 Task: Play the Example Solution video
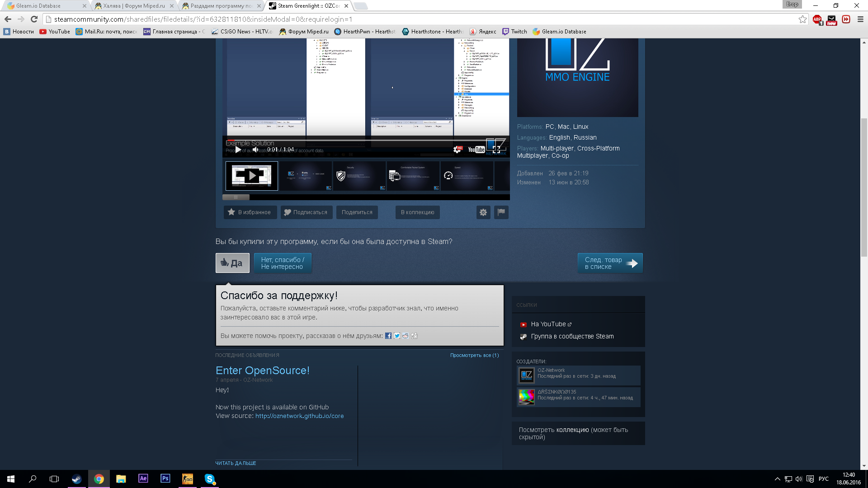click(238, 150)
